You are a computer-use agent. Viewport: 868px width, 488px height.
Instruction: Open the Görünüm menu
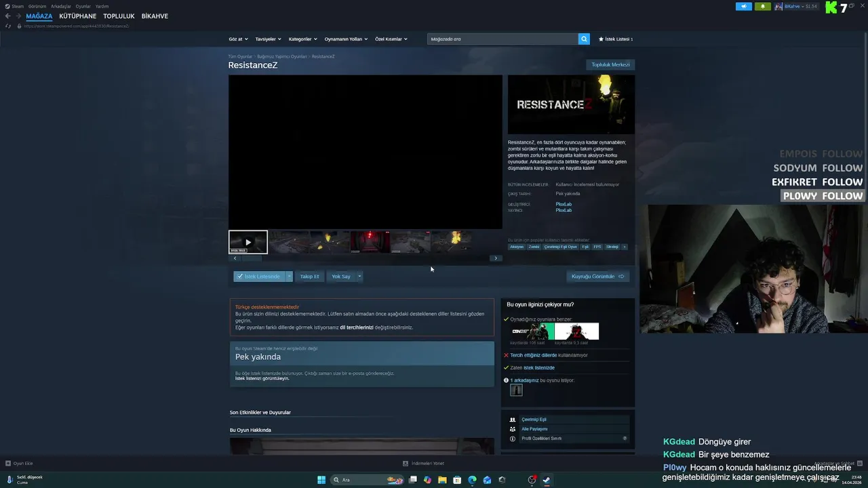37,6
